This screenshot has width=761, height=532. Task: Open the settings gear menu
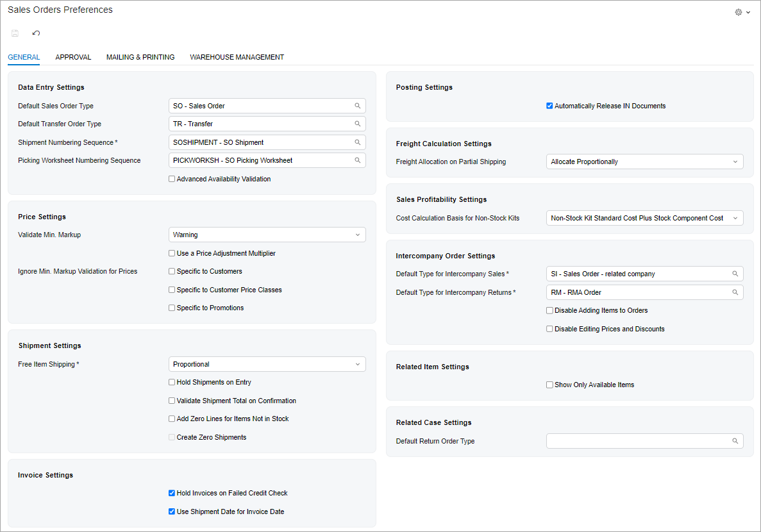pos(742,12)
